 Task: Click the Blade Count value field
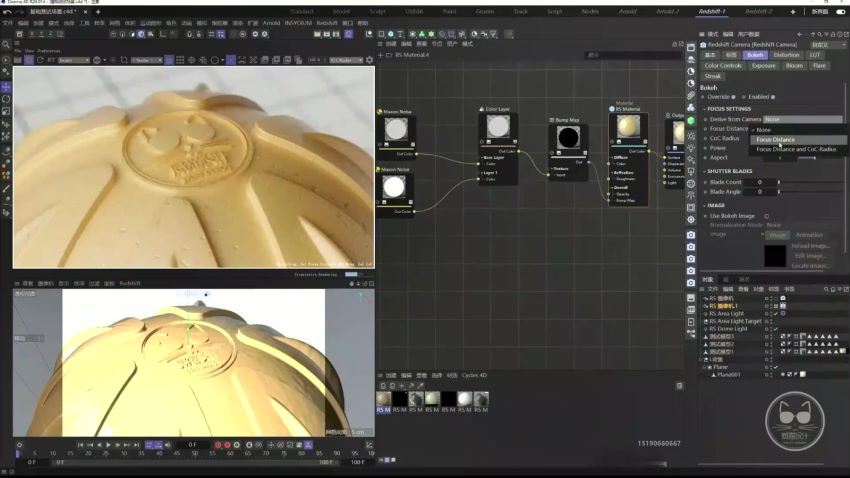[759, 182]
